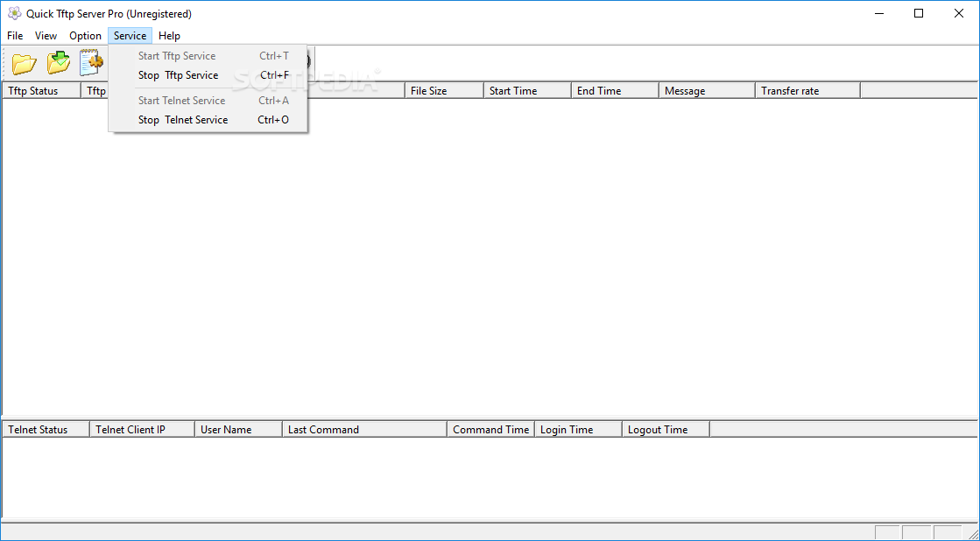Image resolution: width=980 pixels, height=541 pixels.
Task: Click the yellow open folder toolbar icon
Action: [25, 63]
